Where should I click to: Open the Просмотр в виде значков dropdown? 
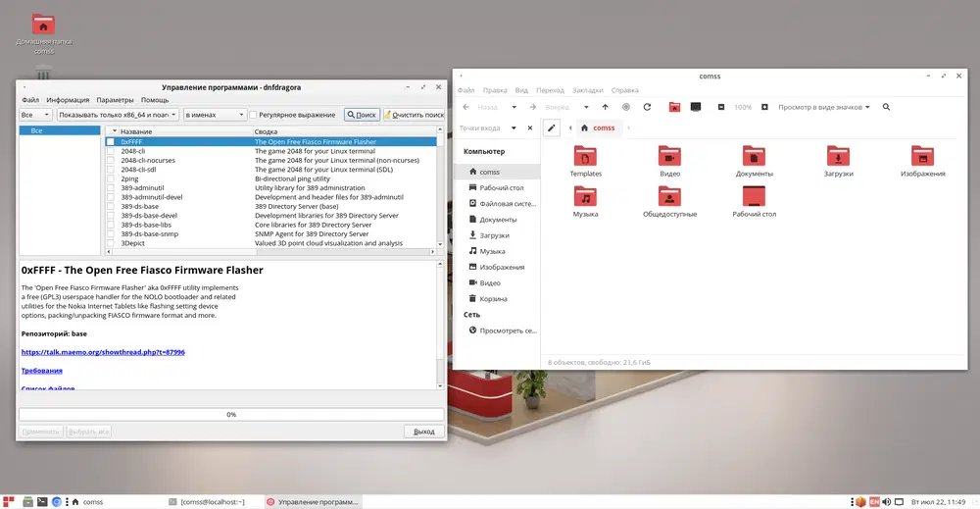click(x=824, y=107)
